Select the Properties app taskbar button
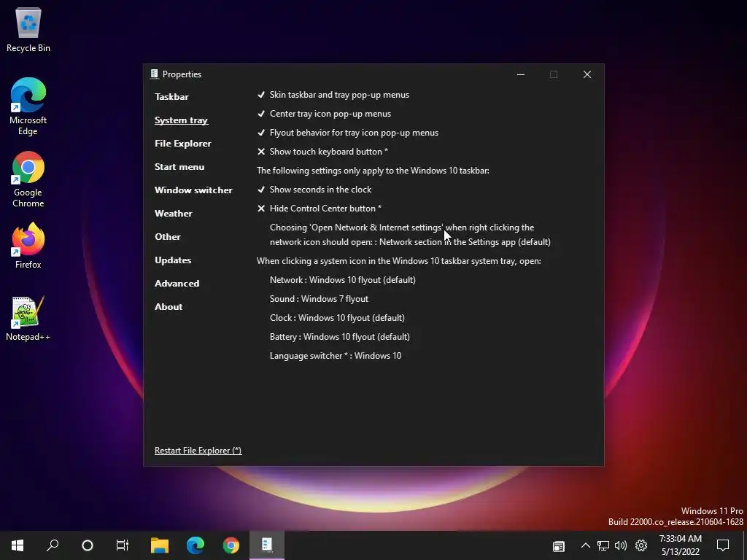This screenshot has height=560, width=747. (267, 545)
